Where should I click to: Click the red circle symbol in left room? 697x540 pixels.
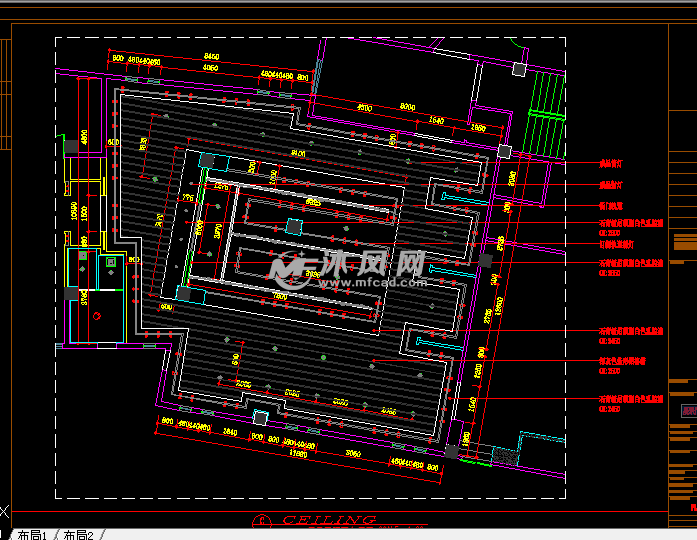tap(97, 314)
